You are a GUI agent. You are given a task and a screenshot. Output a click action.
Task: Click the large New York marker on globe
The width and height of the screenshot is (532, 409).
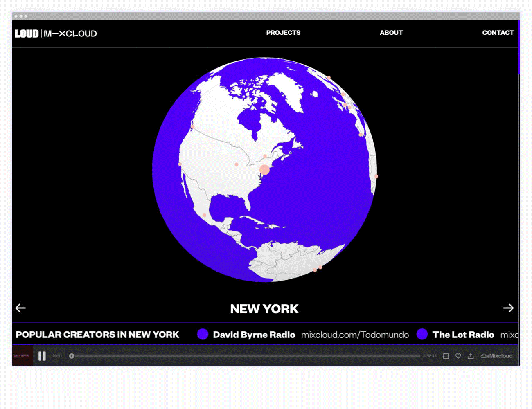pos(265,170)
